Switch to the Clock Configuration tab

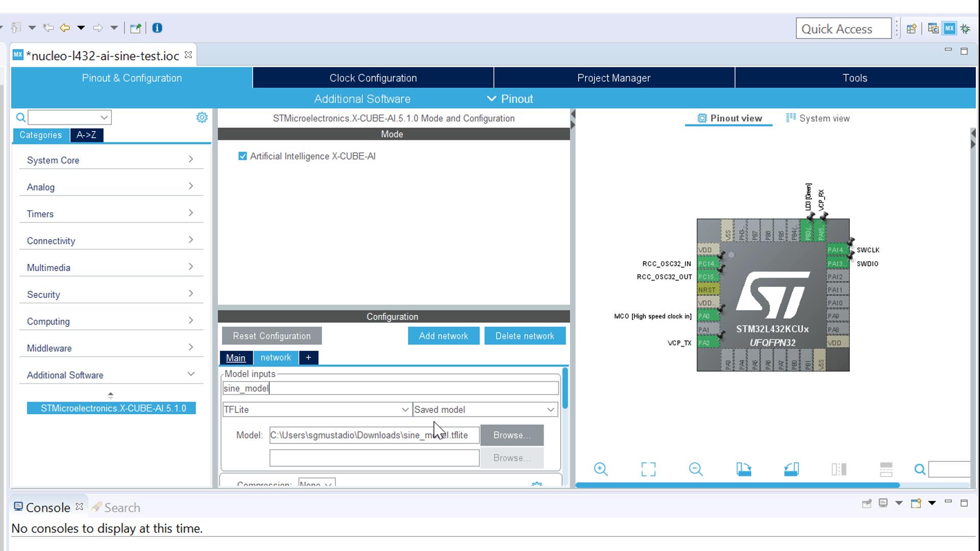(373, 78)
